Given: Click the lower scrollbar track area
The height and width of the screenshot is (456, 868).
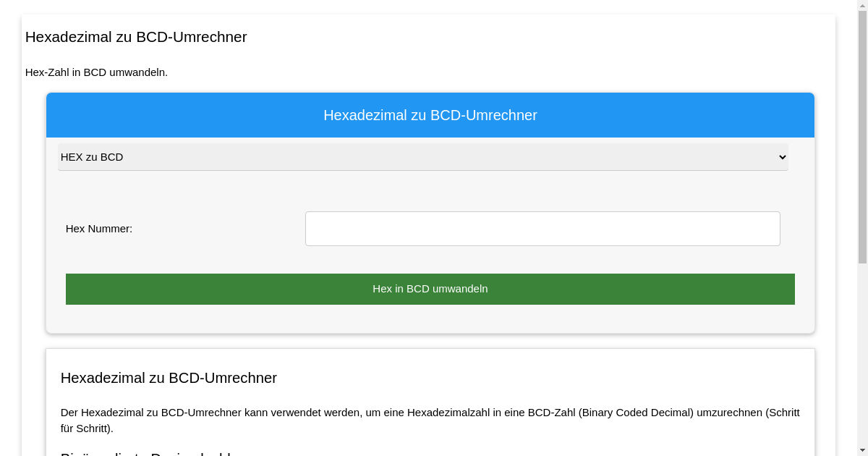Looking at the screenshot, I should click(862, 347).
